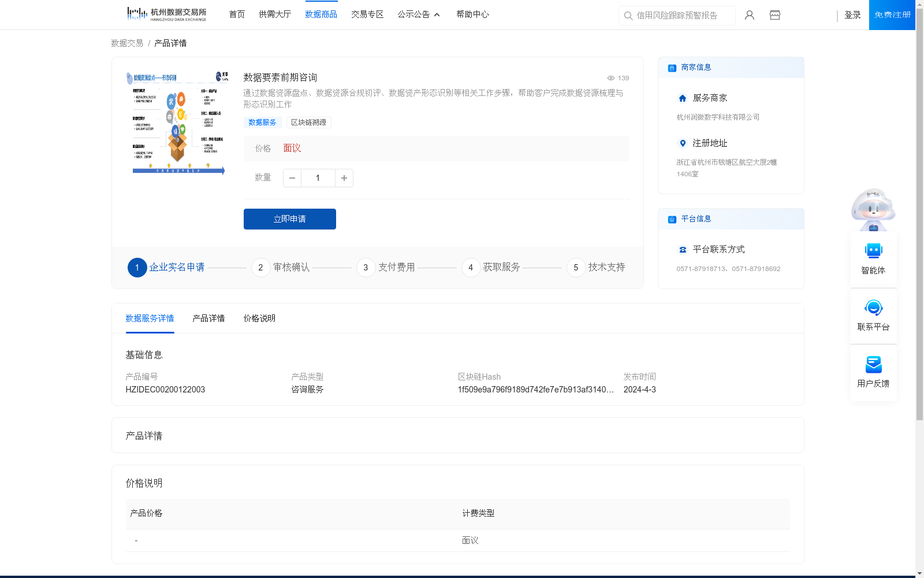Click the blockchain hash value 1f509e9a...
This screenshot has height=578, width=924.
(536, 390)
